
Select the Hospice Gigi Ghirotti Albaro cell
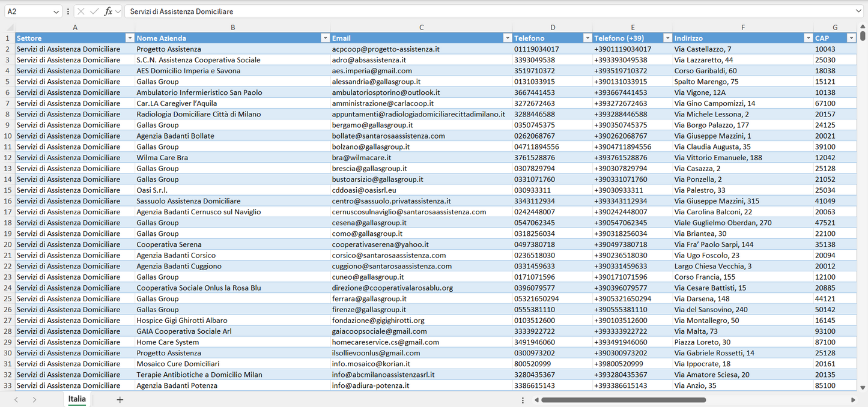coord(233,321)
